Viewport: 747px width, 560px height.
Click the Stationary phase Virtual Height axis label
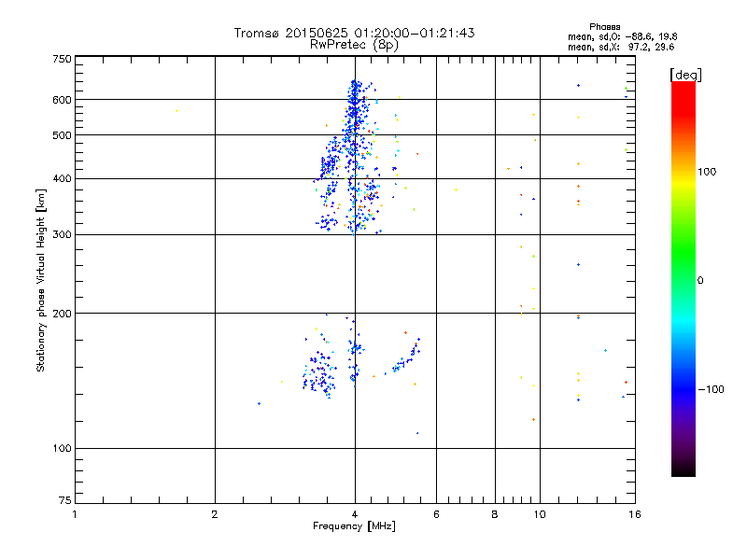click(40, 280)
